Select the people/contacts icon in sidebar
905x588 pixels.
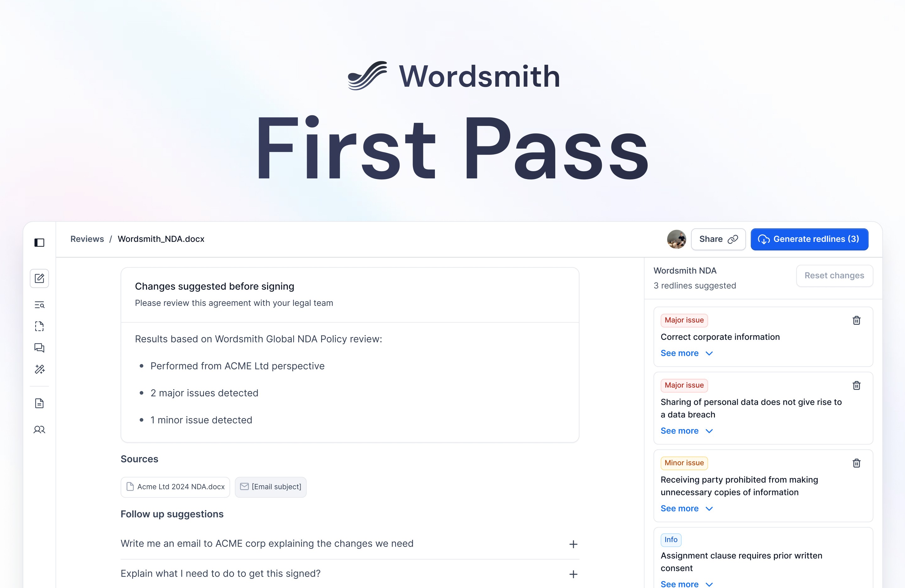click(40, 429)
